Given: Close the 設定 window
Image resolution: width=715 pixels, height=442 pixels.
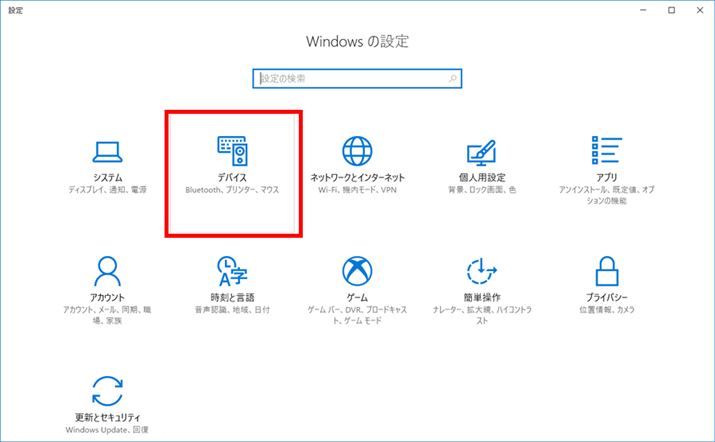Looking at the screenshot, I should click(x=700, y=10).
